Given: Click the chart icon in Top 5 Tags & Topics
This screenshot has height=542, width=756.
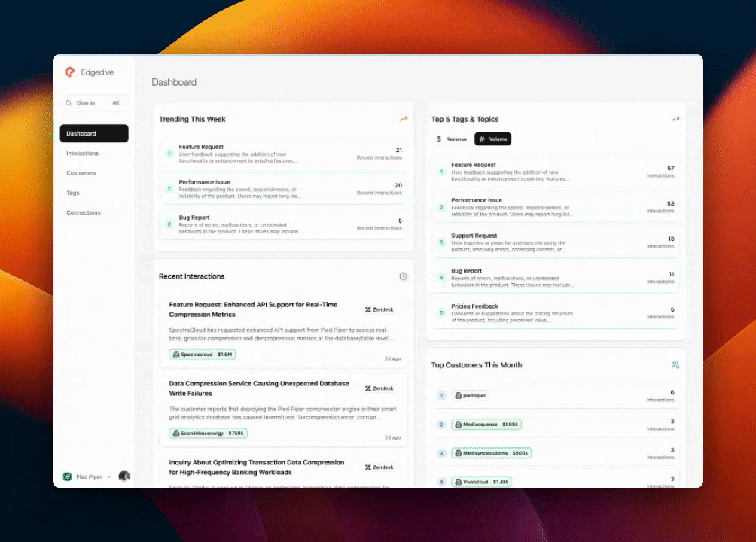Looking at the screenshot, I should click(675, 119).
